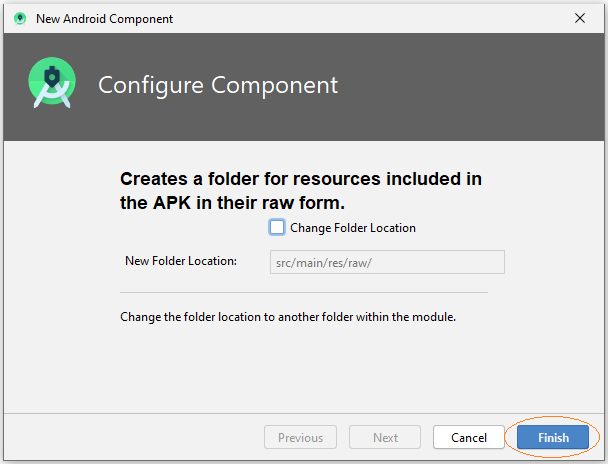Click empty area of the dark gray header banner
This screenshot has height=464, width=608.
[465, 87]
